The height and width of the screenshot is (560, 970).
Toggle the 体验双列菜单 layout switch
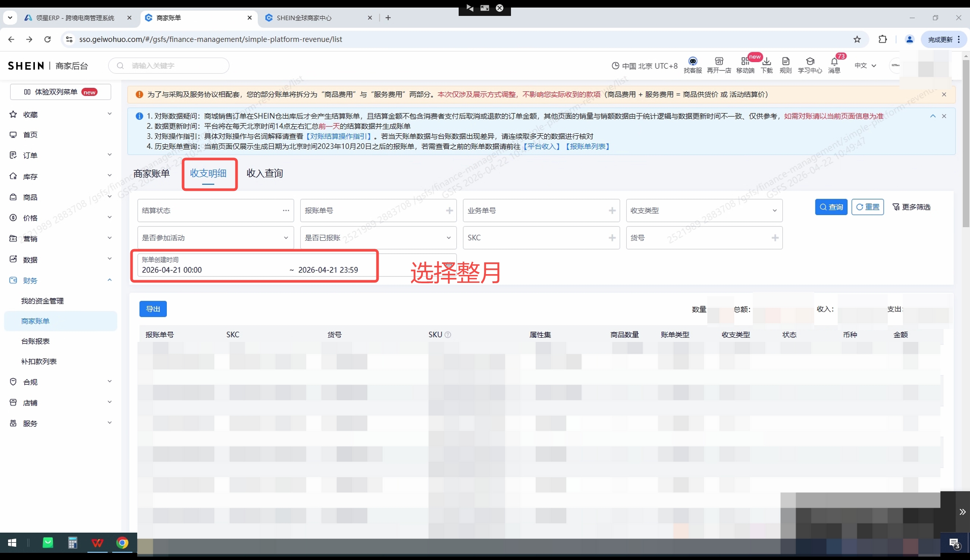[60, 92]
